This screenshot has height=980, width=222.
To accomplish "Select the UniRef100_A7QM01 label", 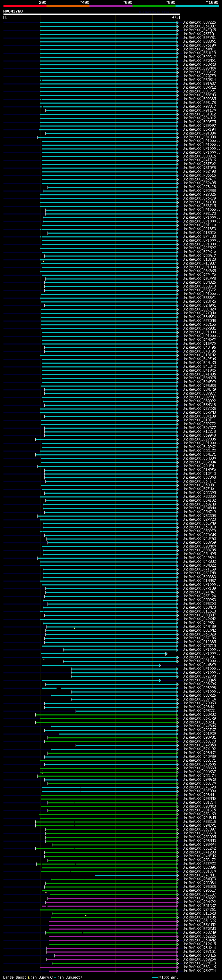I will click(x=199, y=60).
